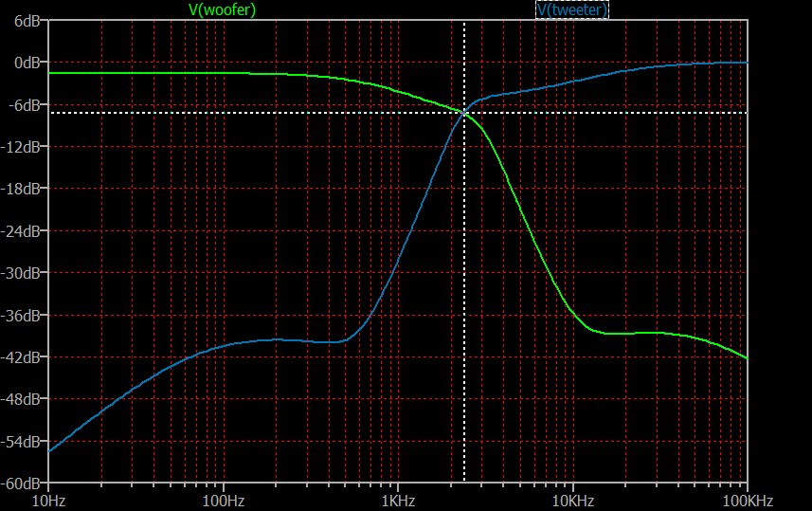Click the -6dB axis label
Image resolution: width=812 pixels, height=511 pixels.
tap(24, 105)
